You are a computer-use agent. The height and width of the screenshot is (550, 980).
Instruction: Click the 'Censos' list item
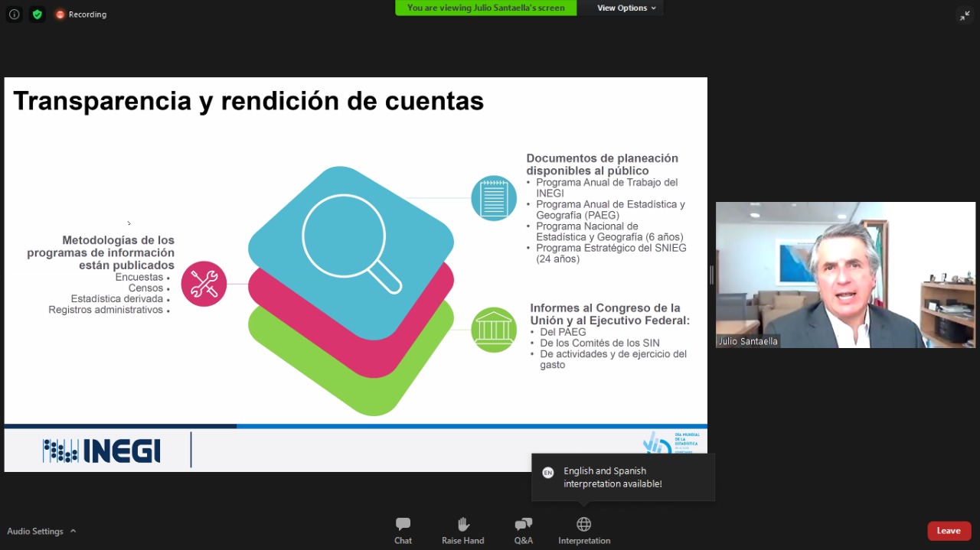point(145,288)
